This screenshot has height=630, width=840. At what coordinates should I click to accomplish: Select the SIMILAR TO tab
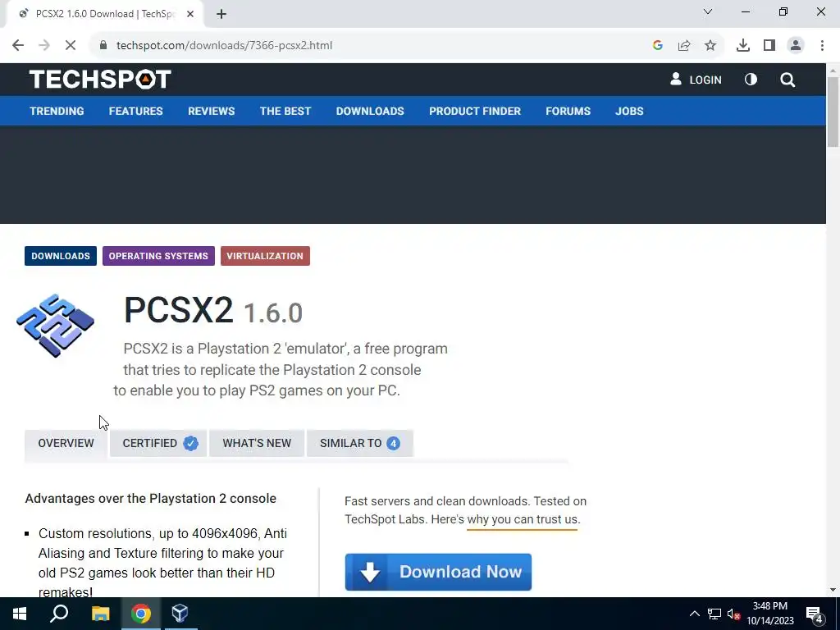point(359,443)
